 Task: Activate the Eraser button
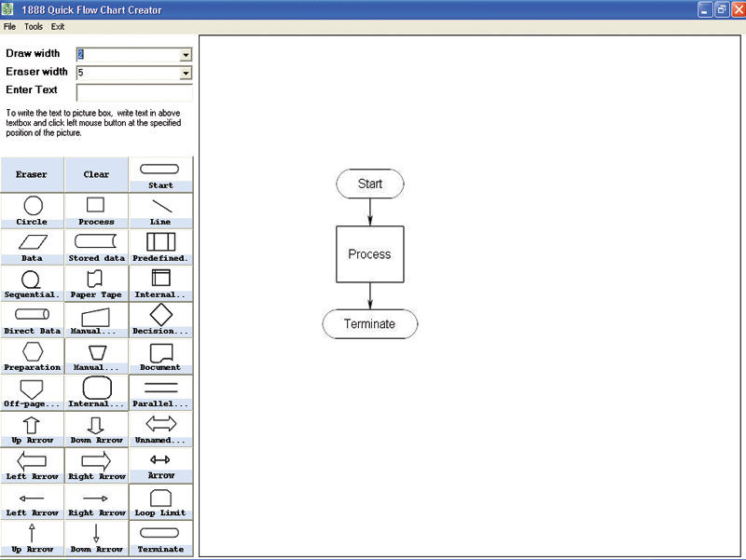tap(33, 174)
